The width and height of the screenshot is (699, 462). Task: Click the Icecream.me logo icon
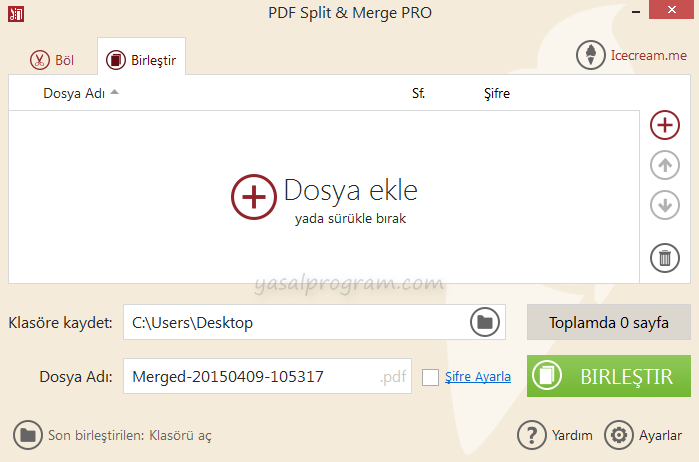point(591,55)
